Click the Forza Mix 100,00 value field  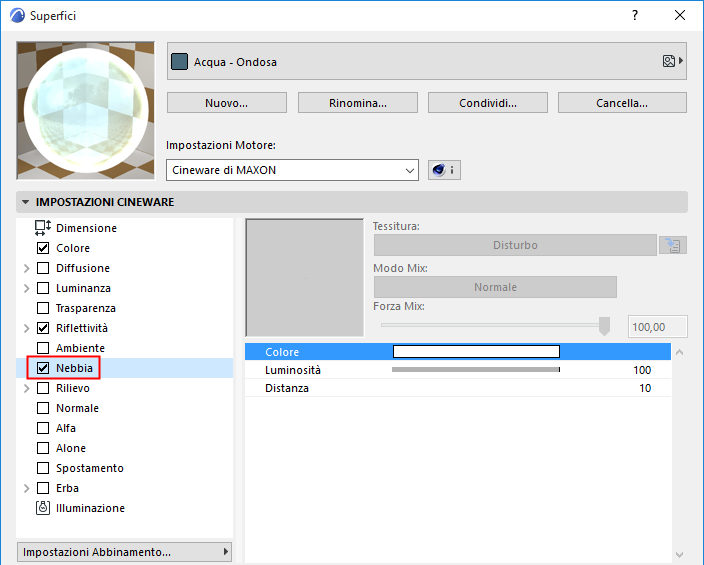click(657, 327)
